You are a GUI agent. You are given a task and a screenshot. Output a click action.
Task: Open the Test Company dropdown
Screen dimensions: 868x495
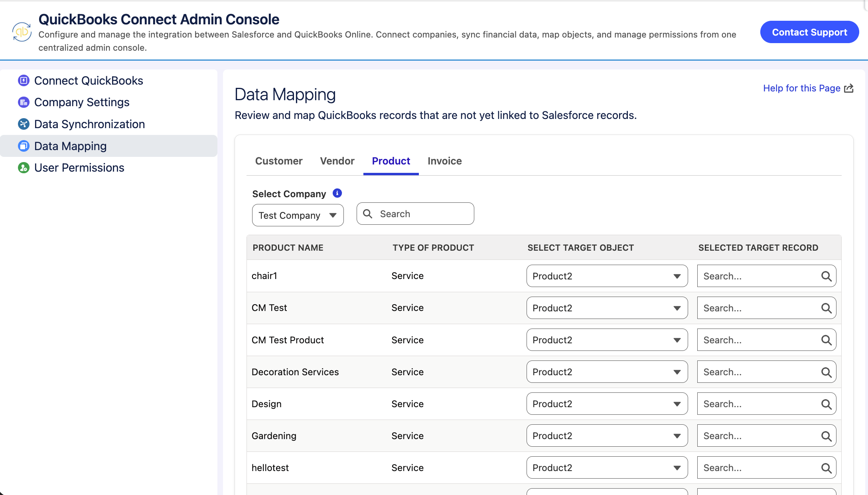click(x=298, y=215)
